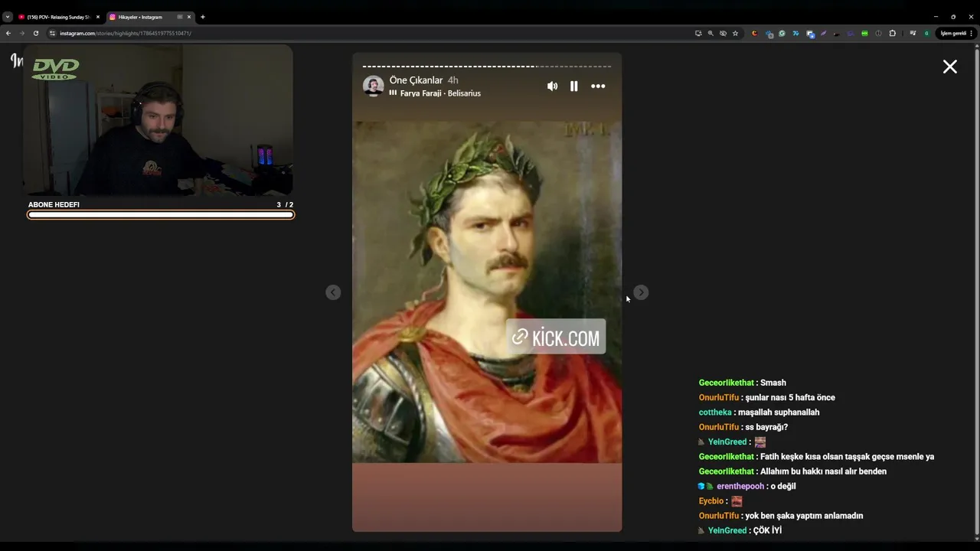This screenshot has height=551, width=980.
Task: Open the story three-dots options menu
Action: point(598,86)
